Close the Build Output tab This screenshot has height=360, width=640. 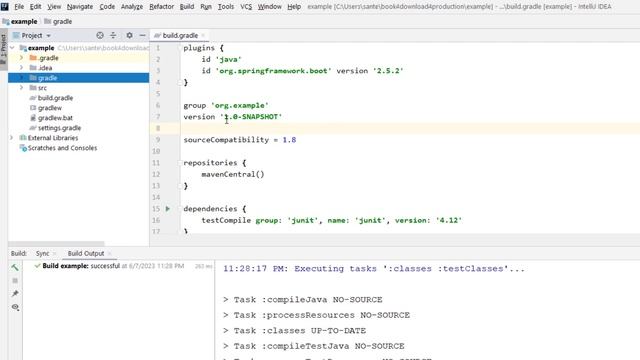(109, 253)
